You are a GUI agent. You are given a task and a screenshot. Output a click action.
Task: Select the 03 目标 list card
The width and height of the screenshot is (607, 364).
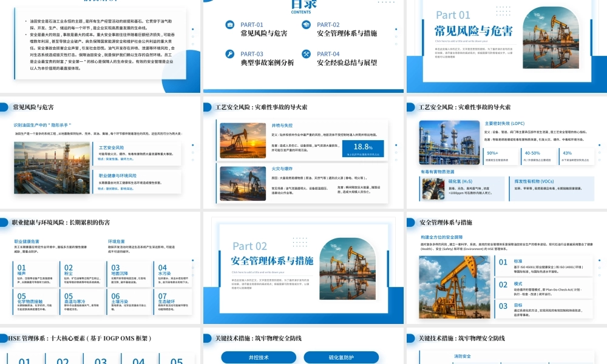click(x=543, y=309)
